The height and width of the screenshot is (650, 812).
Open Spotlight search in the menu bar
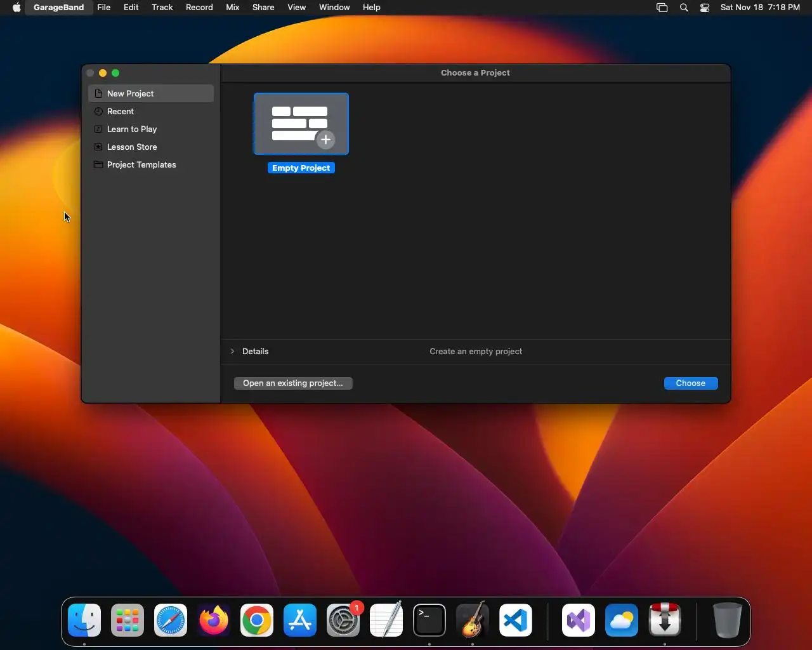tap(684, 8)
